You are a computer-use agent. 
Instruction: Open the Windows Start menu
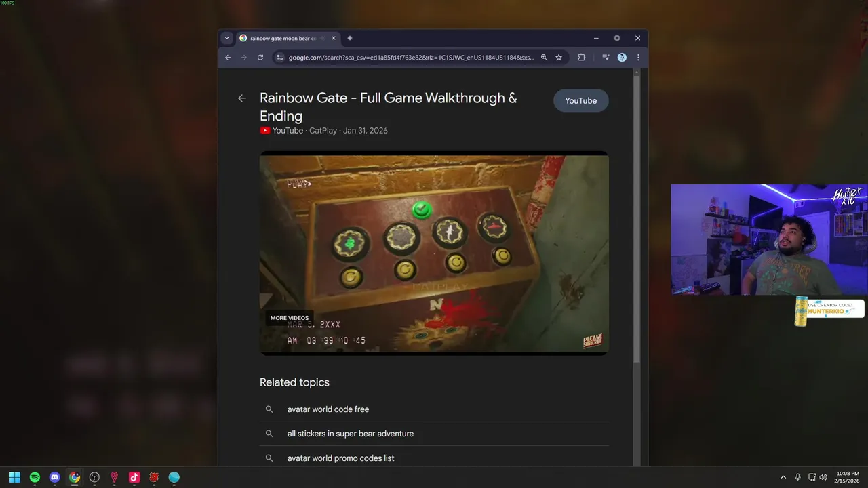coord(14,477)
